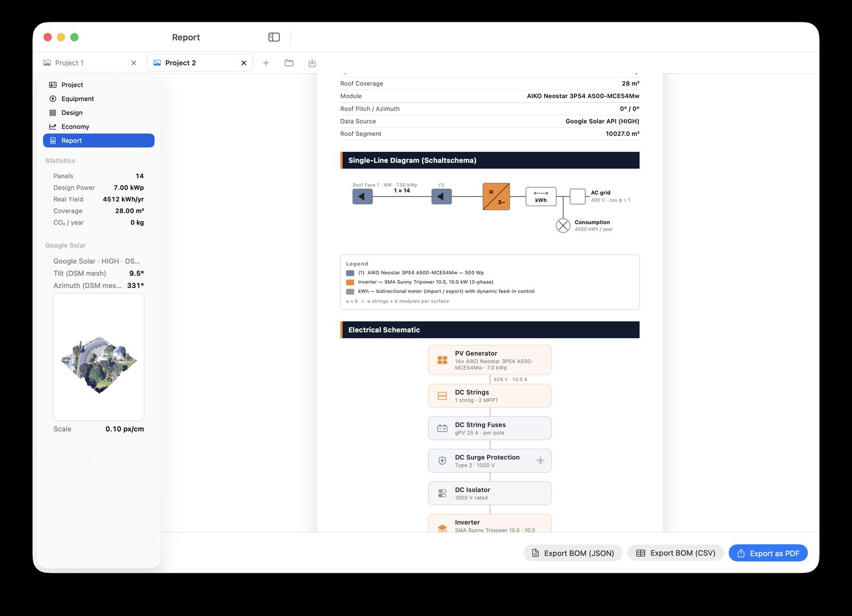
Task: Click the Tilt (DSM mesh) 9.5° row
Action: pos(99,274)
